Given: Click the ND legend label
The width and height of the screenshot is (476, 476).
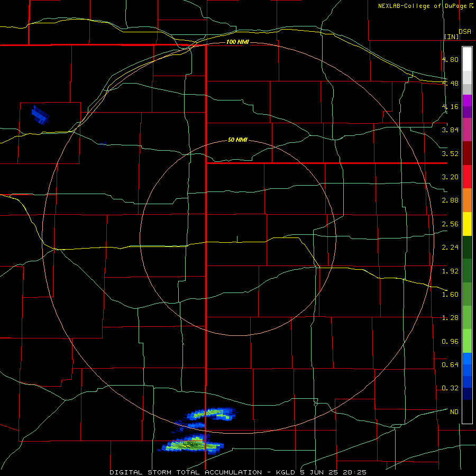Looking at the screenshot, I should (x=454, y=412).
